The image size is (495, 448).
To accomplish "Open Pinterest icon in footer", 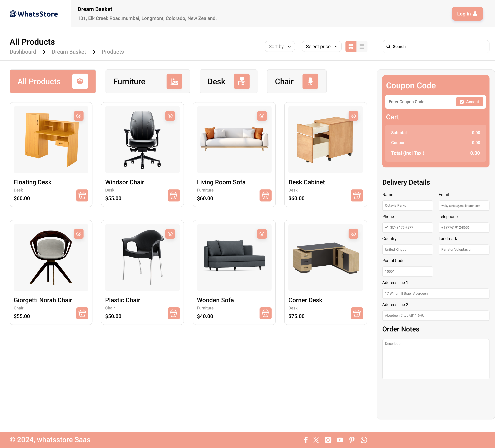I will click(352, 440).
